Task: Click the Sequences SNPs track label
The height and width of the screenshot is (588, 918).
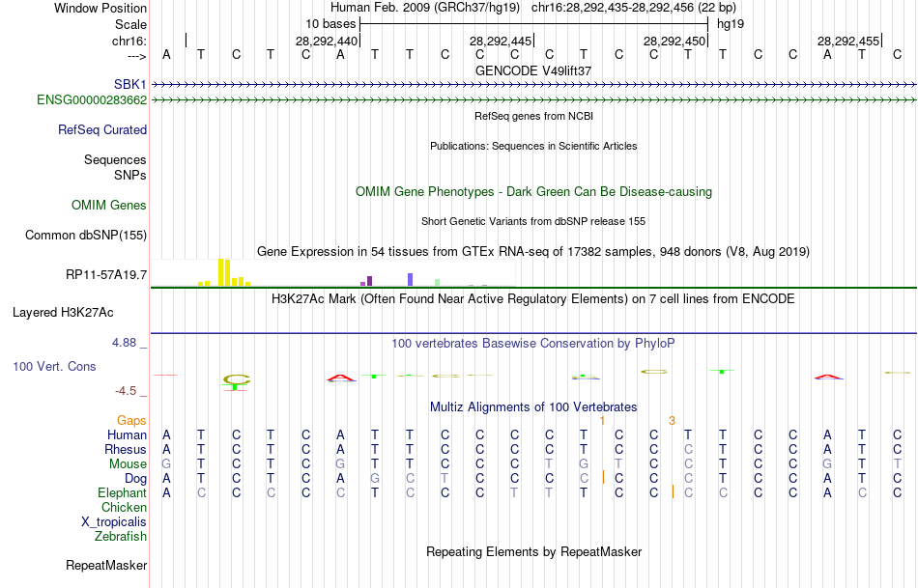Action: (115, 167)
